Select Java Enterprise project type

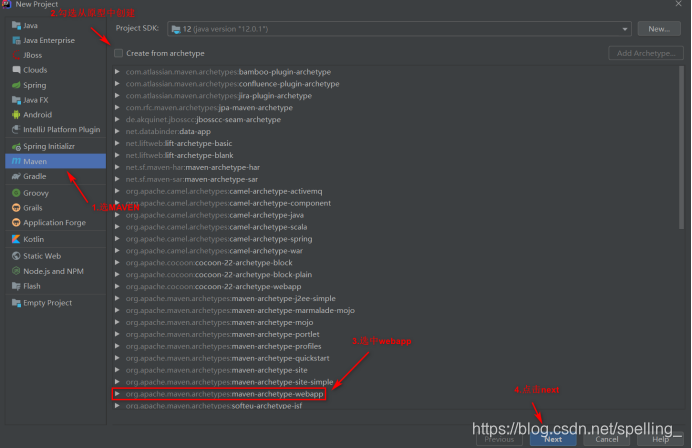tap(56, 41)
